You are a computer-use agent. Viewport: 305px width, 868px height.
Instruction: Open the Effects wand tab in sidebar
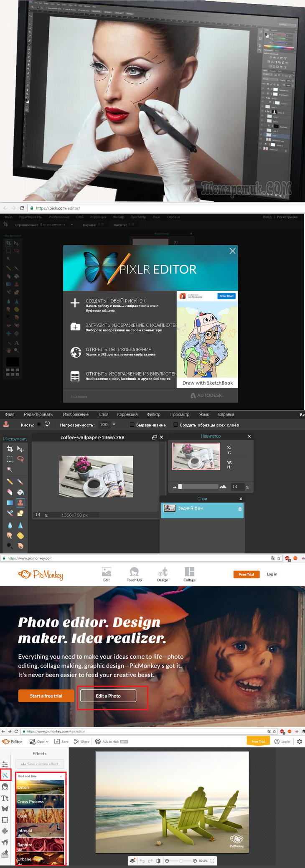click(5, 775)
